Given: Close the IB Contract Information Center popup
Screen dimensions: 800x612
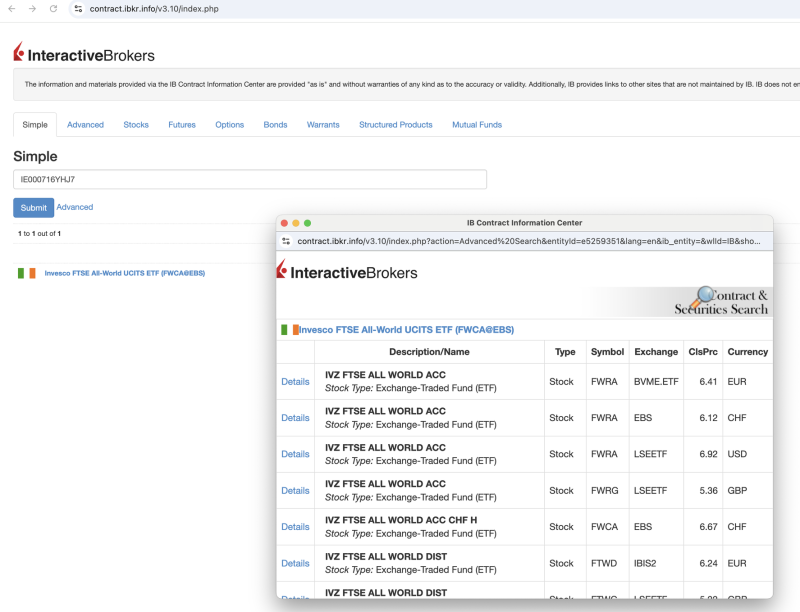Looking at the screenshot, I should point(284,223).
